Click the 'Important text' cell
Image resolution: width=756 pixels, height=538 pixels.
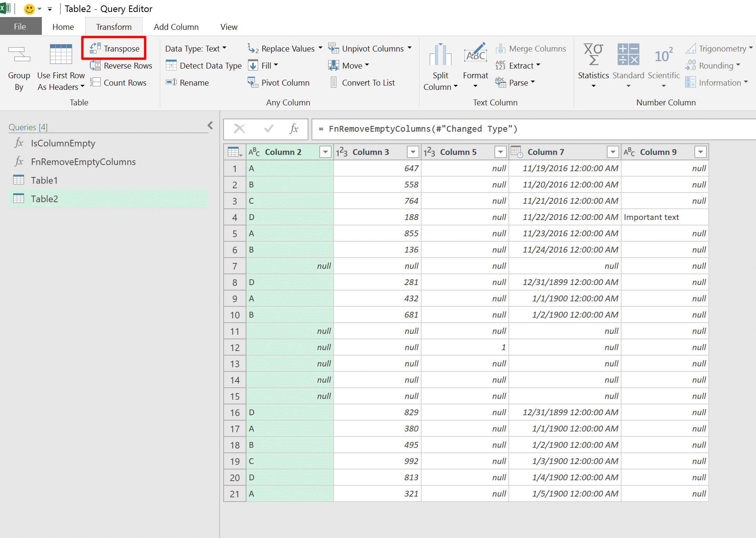pos(665,217)
